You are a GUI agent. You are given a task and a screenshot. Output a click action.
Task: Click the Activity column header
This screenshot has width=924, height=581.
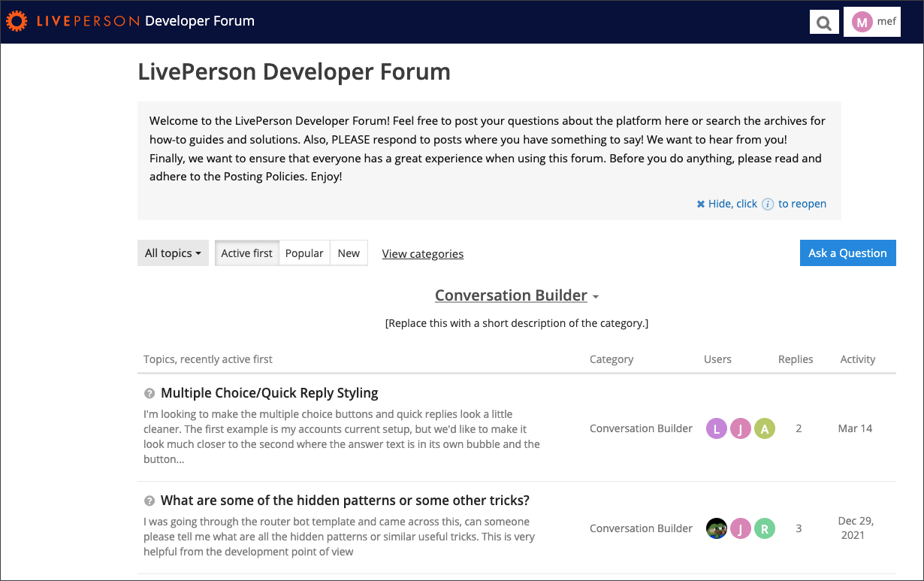(858, 359)
